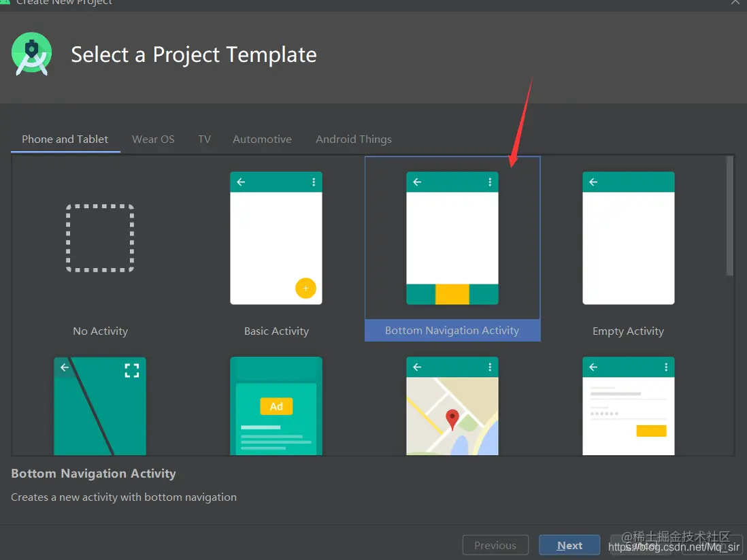Pick the login form template thumbnail
This screenshot has width=747, height=560.
629,406
